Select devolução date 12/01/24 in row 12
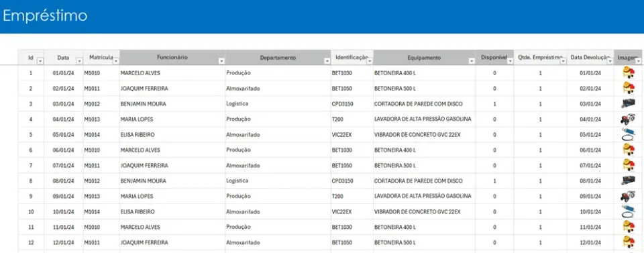Image resolution: width=644 pixels, height=253 pixels. (590, 243)
